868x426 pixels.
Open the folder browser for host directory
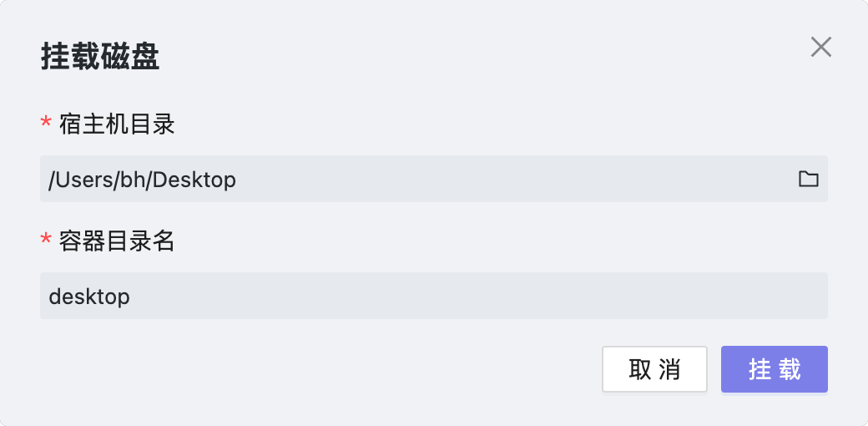click(808, 179)
